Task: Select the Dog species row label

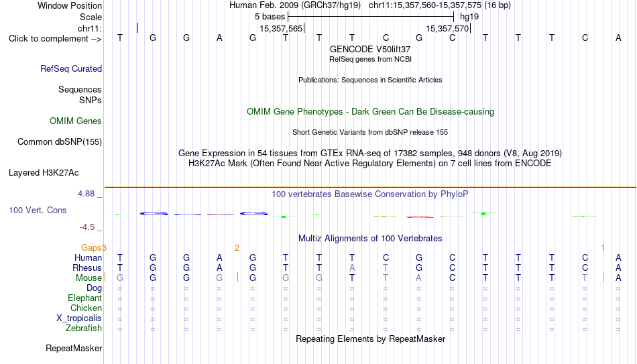Action: pos(94,288)
